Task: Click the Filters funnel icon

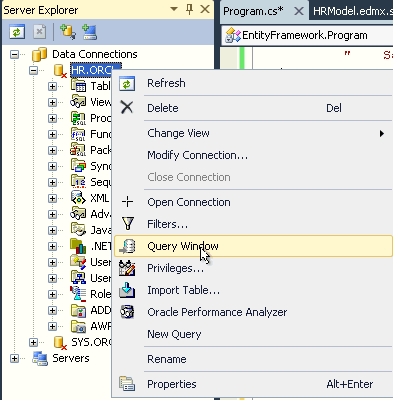Action: pyautogui.click(x=128, y=224)
